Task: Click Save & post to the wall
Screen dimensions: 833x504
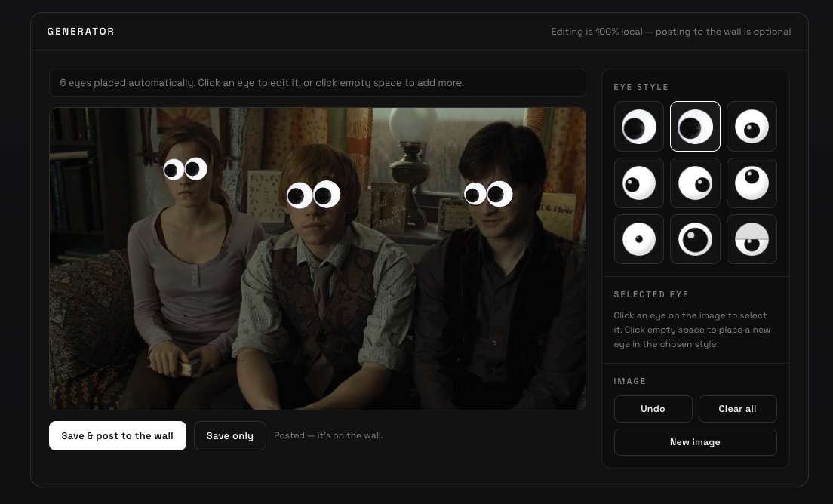Action: coord(118,435)
